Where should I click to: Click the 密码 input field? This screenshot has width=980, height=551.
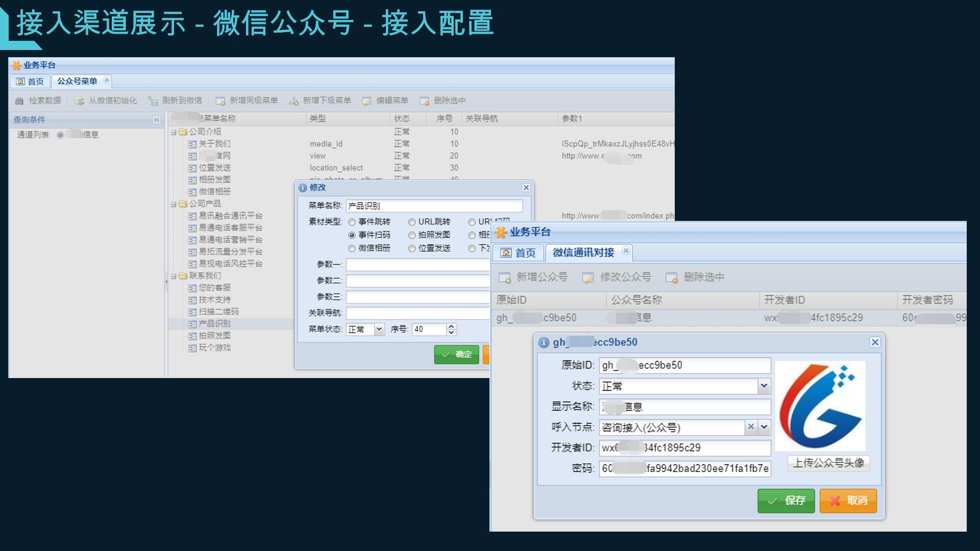[685, 468]
